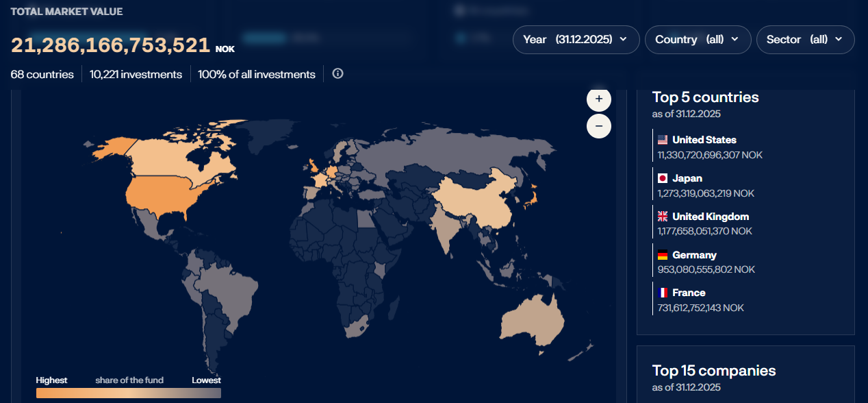Click the Japan flag icon
The width and height of the screenshot is (868, 403).
pos(663,178)
